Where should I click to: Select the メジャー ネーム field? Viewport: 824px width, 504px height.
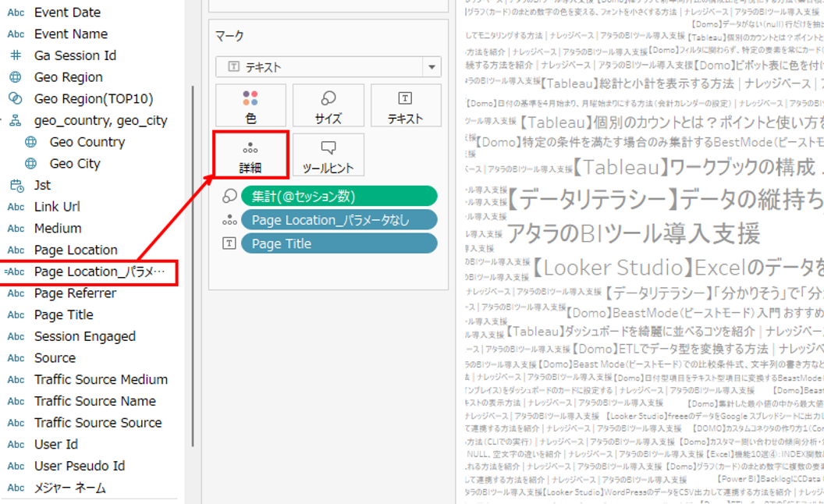click(70, 487)
